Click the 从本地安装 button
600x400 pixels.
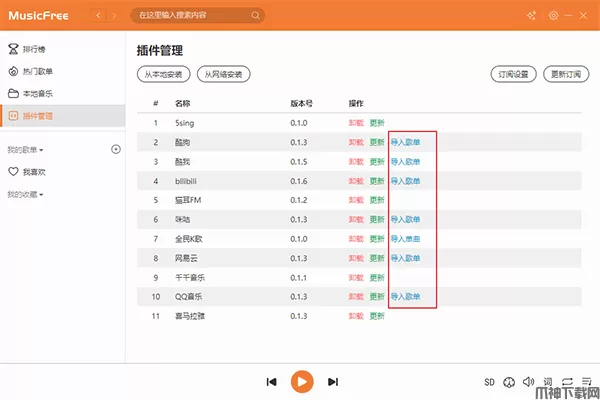(x=163, y=74)
